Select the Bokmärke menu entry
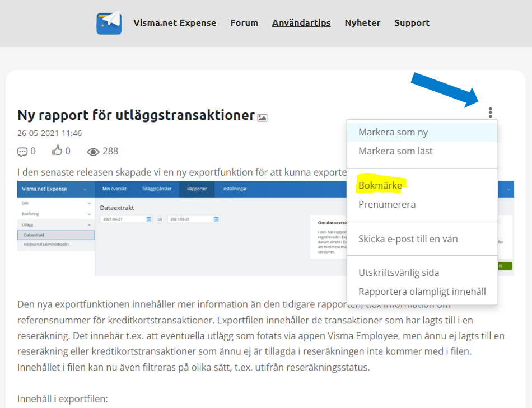The width and height of the screenshot is (532, 408). [x=422, y=185]
